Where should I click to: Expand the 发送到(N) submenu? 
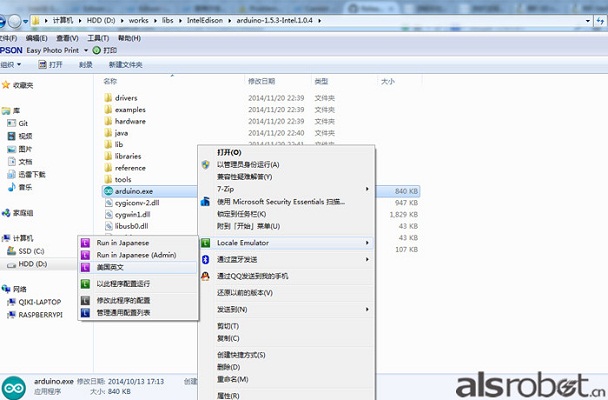click(367, 309)
